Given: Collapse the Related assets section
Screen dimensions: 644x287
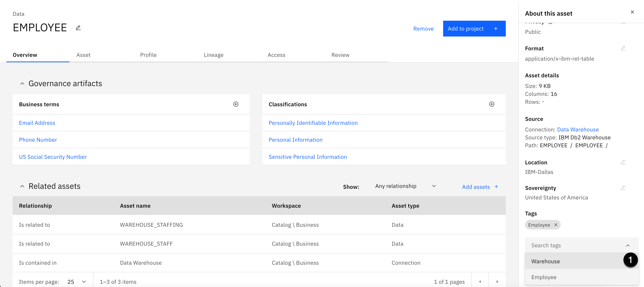Looking at the screenshot, I should [22, 186].
